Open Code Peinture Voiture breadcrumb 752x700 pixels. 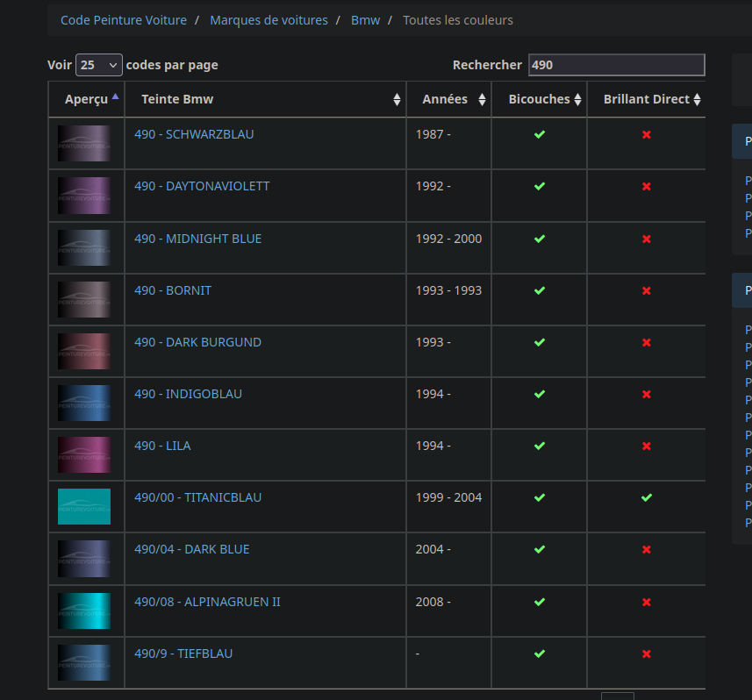pyautogui.click(x=124, y=20)
